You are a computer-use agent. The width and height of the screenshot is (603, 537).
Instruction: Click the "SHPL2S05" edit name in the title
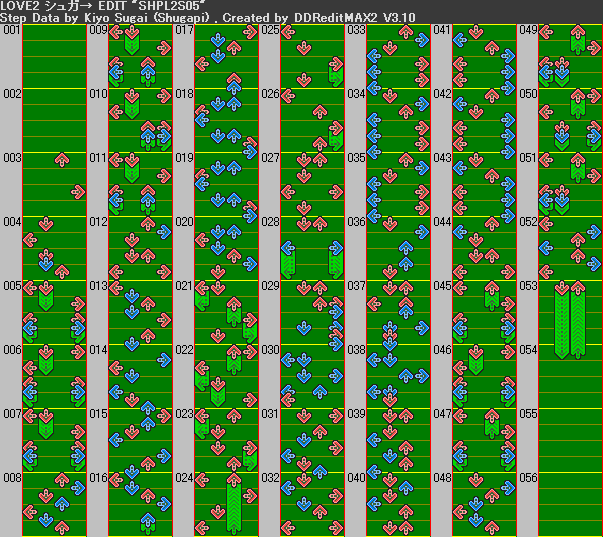170,5
